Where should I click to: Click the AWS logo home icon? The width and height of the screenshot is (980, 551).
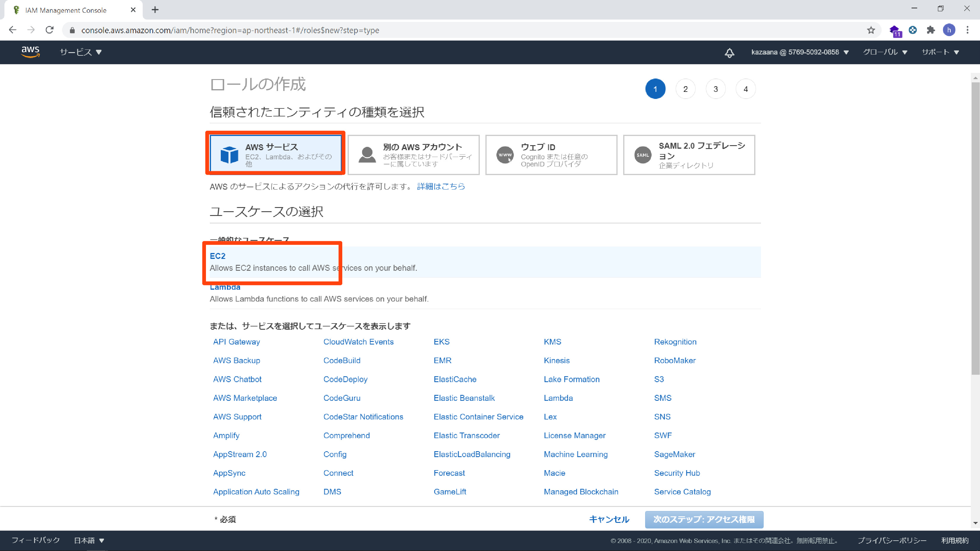point(30,52)
